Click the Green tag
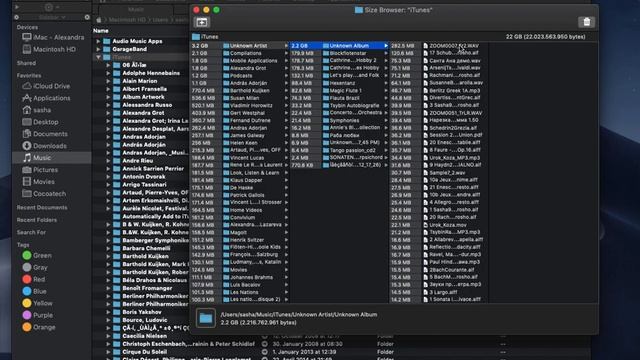The width and height of the screenshot is (640, 360). [37, 256]
